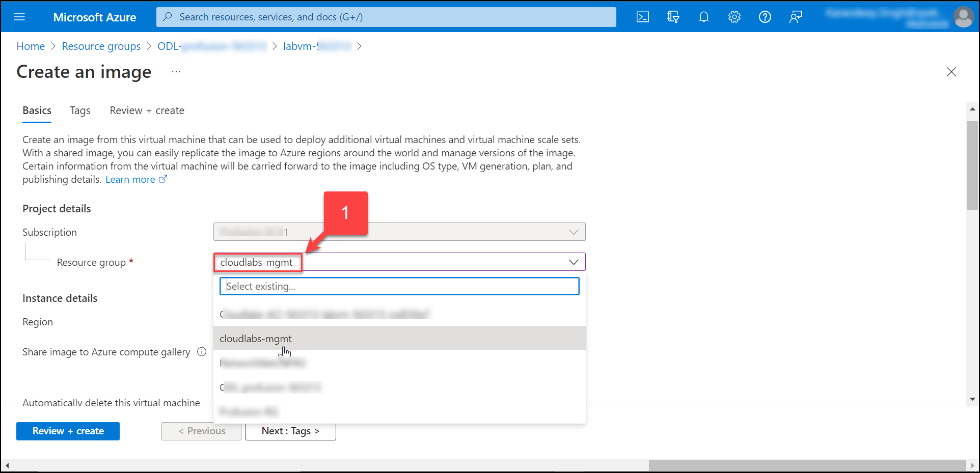Expand the Subscription dropdown
The height and width of the screenshot is (473, 980).
click(x=399, y=232)
